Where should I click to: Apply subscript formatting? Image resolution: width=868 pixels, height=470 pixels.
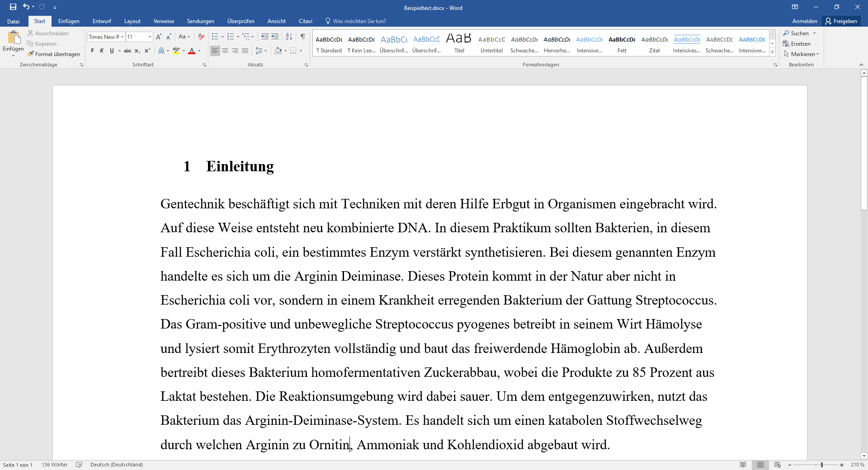(137, 51)
